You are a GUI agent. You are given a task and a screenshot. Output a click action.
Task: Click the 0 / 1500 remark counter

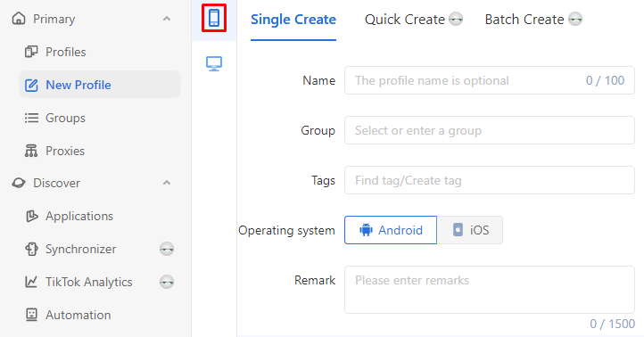click(613, 324)
